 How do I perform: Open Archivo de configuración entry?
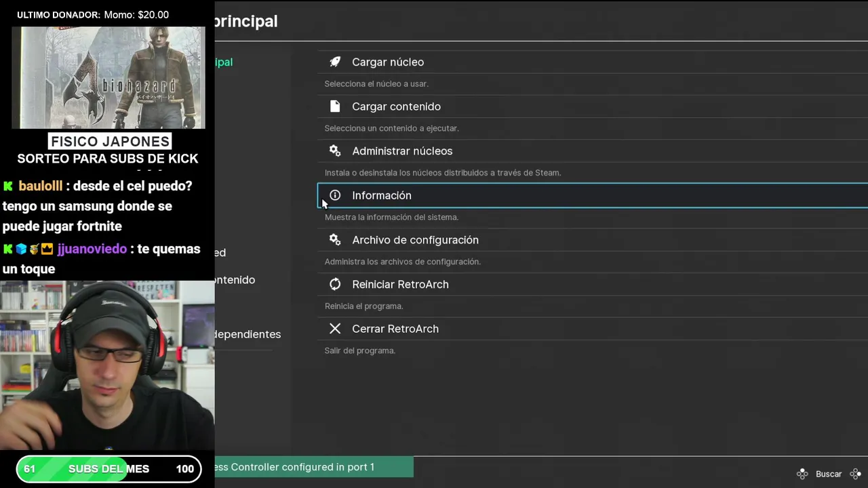(x=593, y=239)
